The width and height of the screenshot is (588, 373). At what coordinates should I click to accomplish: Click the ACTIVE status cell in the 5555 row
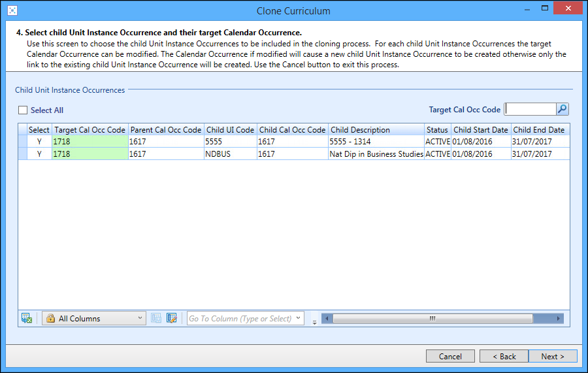(438, 141)
